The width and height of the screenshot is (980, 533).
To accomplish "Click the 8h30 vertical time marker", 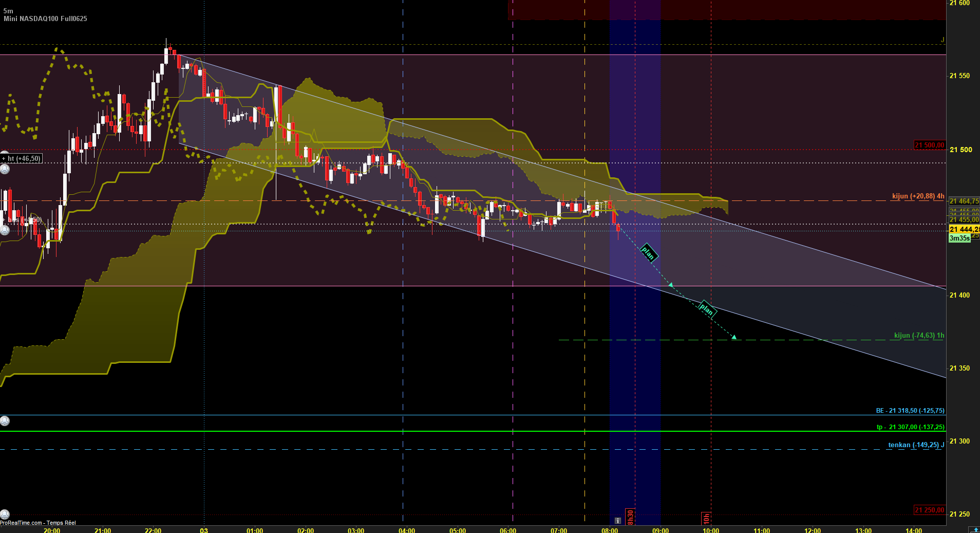I will point(630,517).
